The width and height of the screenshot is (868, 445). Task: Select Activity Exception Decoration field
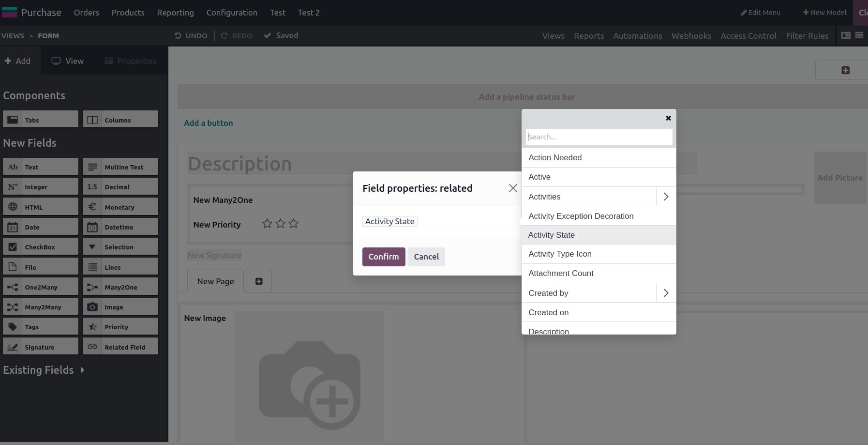599,216
